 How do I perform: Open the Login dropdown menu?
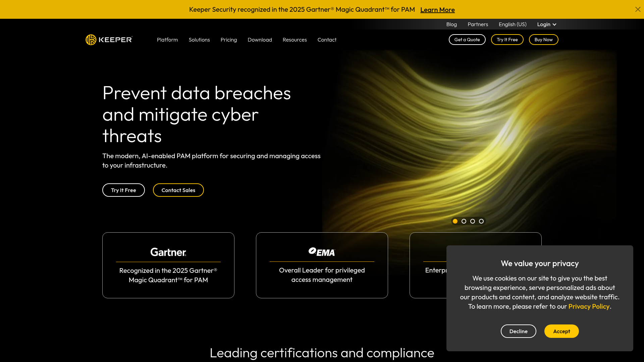(546, 24)
